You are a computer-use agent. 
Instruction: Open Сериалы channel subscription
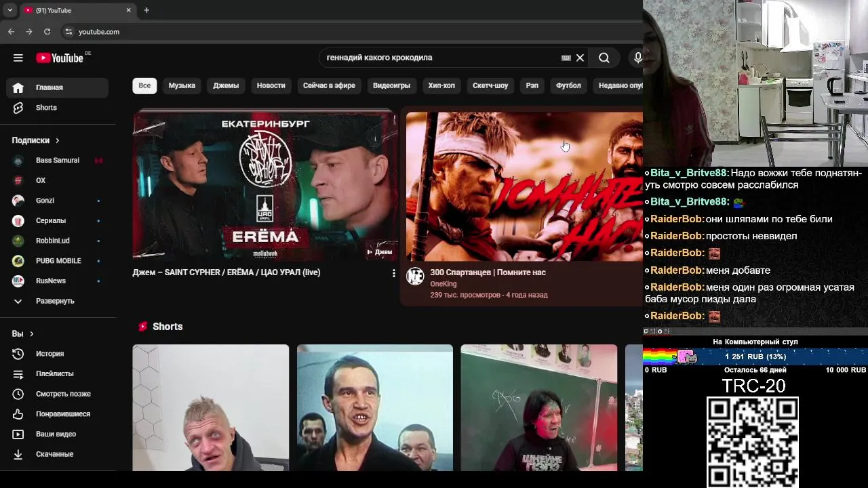(58, 220)
